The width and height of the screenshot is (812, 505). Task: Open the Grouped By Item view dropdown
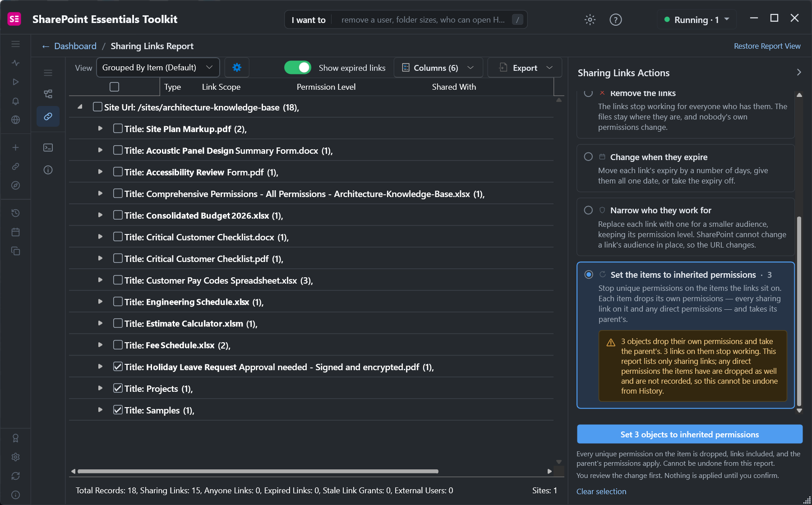click(x=158, y=68)
